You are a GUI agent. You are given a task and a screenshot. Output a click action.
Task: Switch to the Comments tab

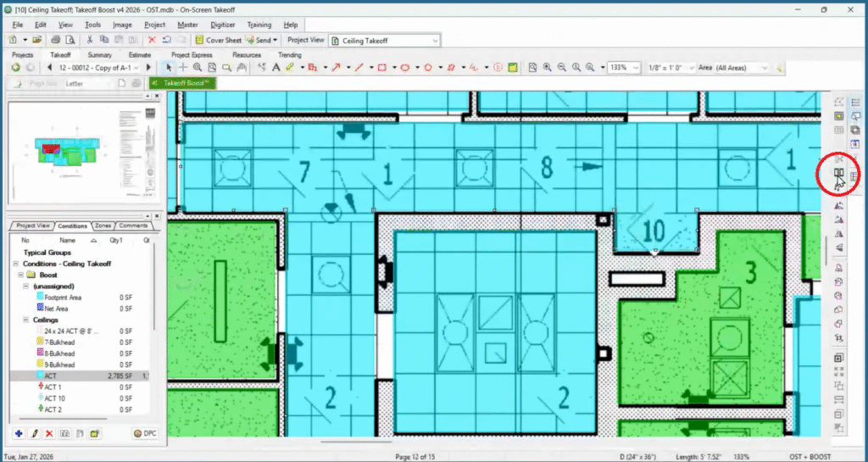pos(133,225)
